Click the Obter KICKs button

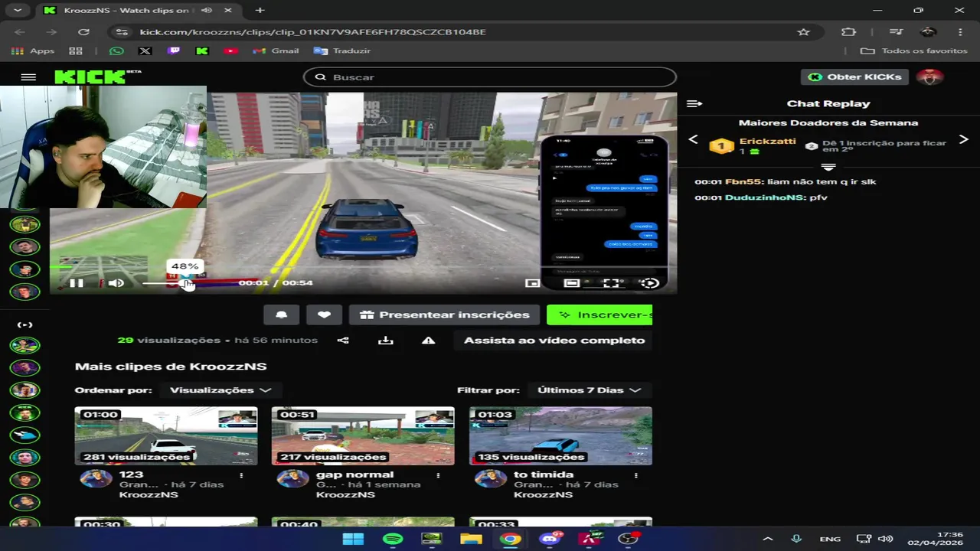coord(855,77)
